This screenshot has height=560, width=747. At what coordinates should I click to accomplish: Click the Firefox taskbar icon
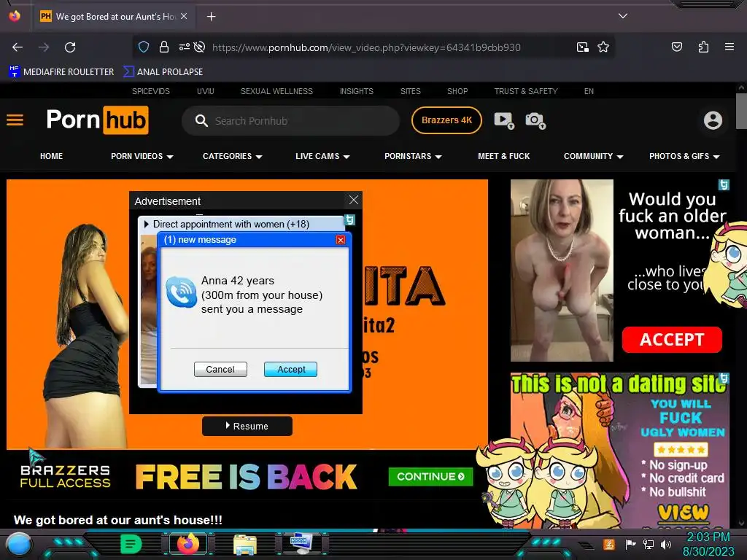click(x=187, y=544)
